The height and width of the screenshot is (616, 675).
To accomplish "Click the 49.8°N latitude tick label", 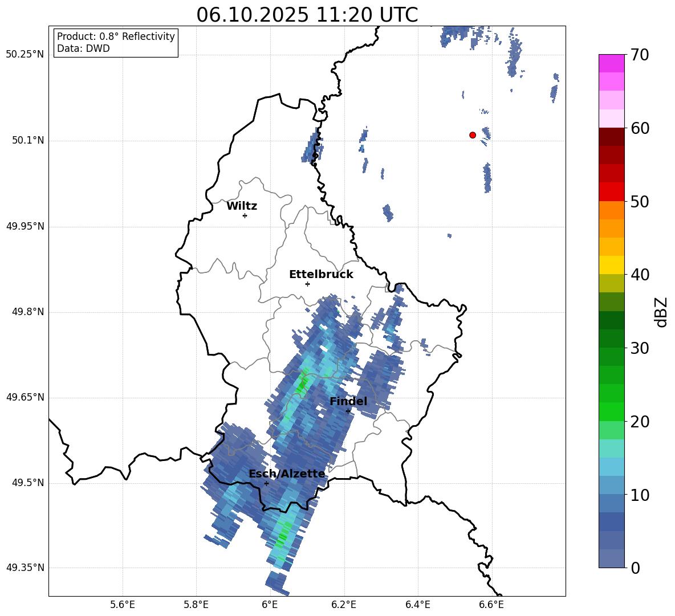I will click(28, 312).
